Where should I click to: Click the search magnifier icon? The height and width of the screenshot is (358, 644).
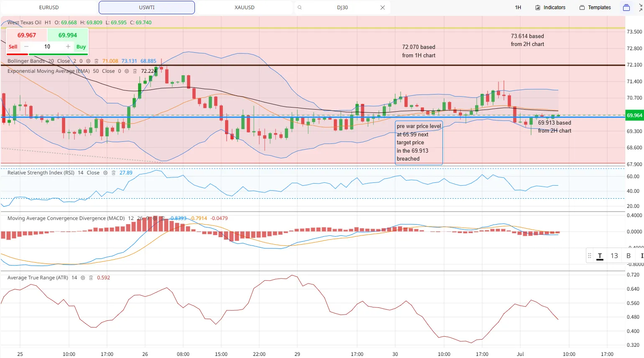click(x=300, y=8)
